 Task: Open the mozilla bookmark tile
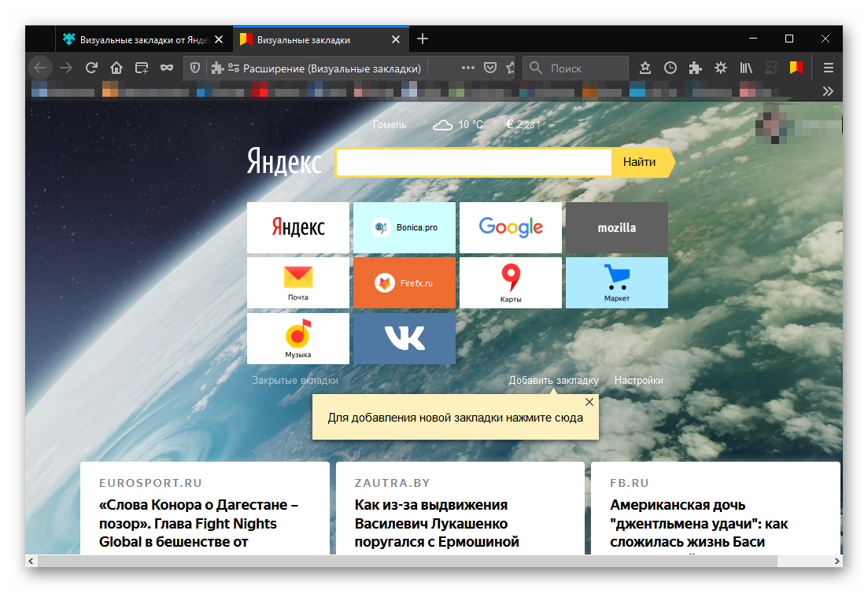click(617, 227)
